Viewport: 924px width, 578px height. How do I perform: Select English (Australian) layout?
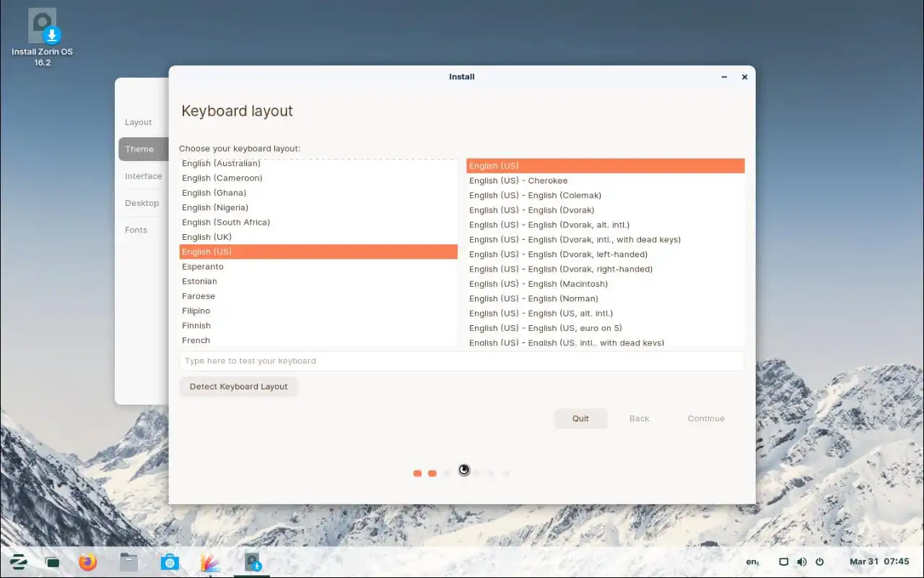click(318, 163)
